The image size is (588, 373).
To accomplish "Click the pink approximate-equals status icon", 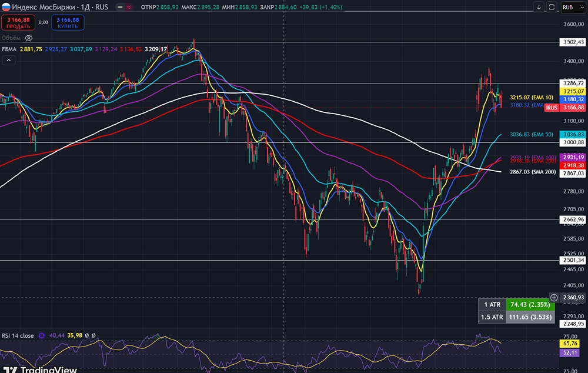I will 129,7.
